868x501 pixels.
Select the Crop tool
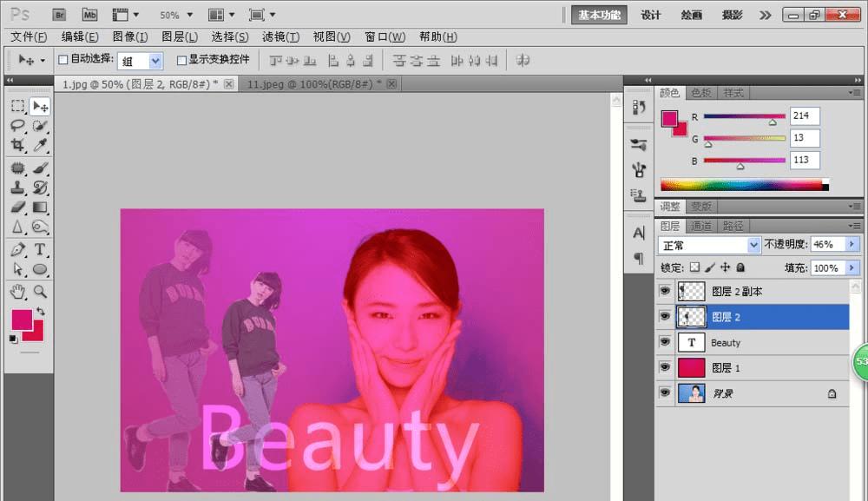(x=17, y=146)
